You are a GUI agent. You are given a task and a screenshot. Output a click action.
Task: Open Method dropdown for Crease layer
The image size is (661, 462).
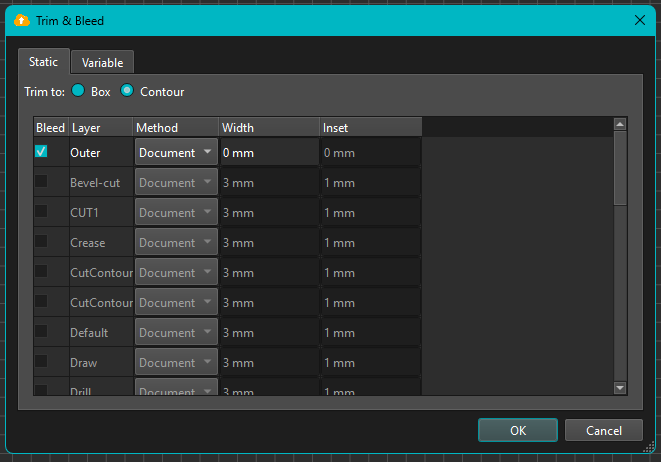coord(176,242)
